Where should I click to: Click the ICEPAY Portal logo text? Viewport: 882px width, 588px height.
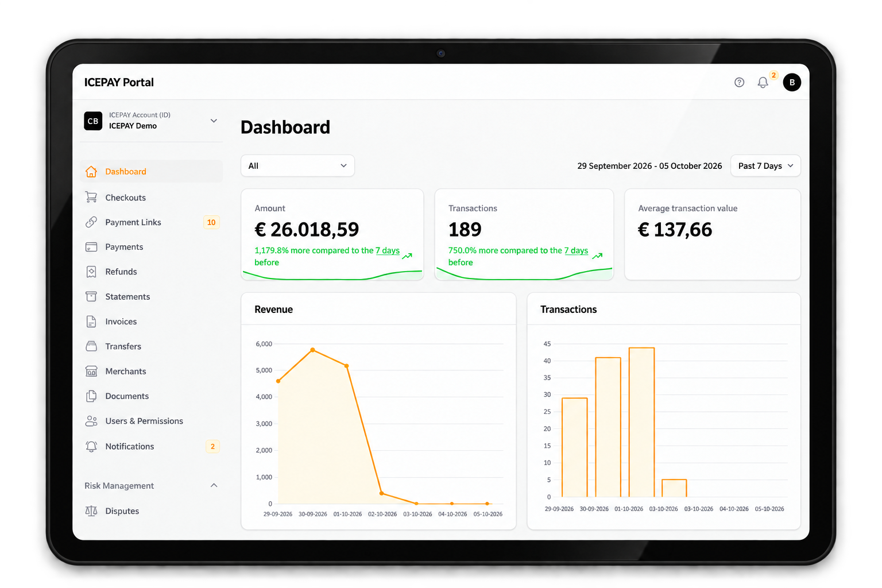[119, 83]
